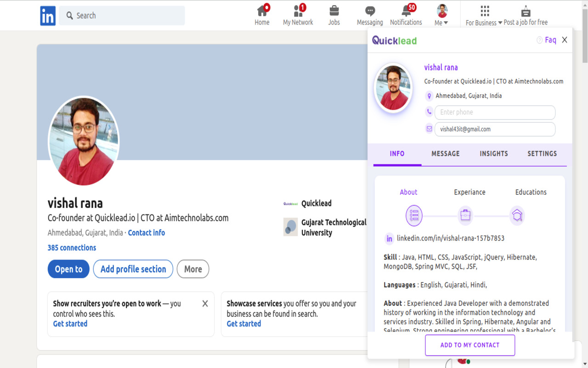
Task: Click the LinkedIn icon beside profile URL
Action: click(x=389, y=238)
